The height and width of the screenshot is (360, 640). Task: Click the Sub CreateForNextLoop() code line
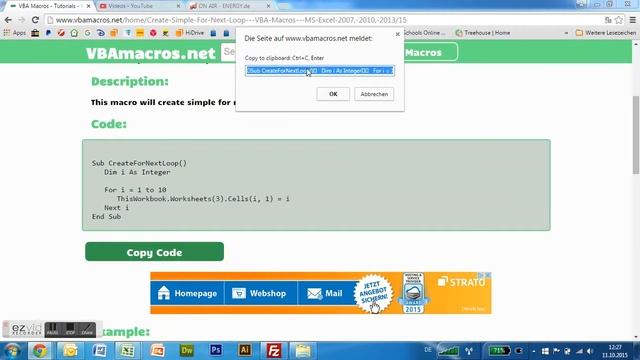pyautogui.click(x=139, y=163)
